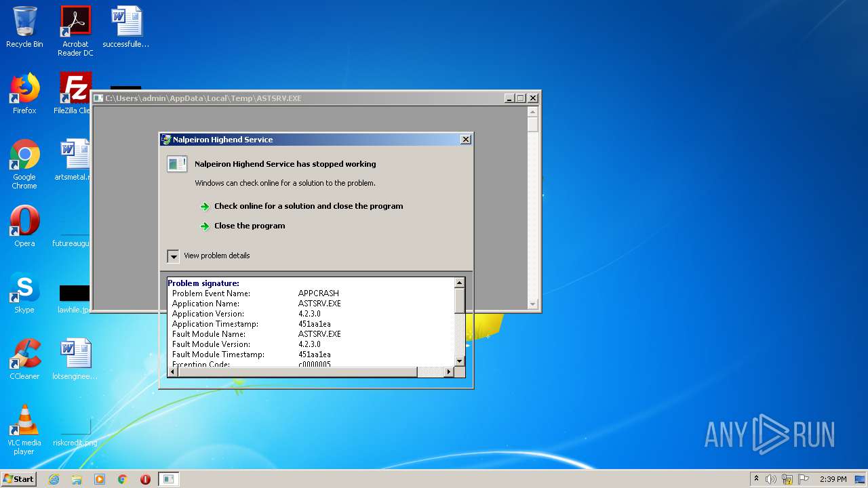Choose Close the program option
The image size is (868, 488).
click(250, 226)
